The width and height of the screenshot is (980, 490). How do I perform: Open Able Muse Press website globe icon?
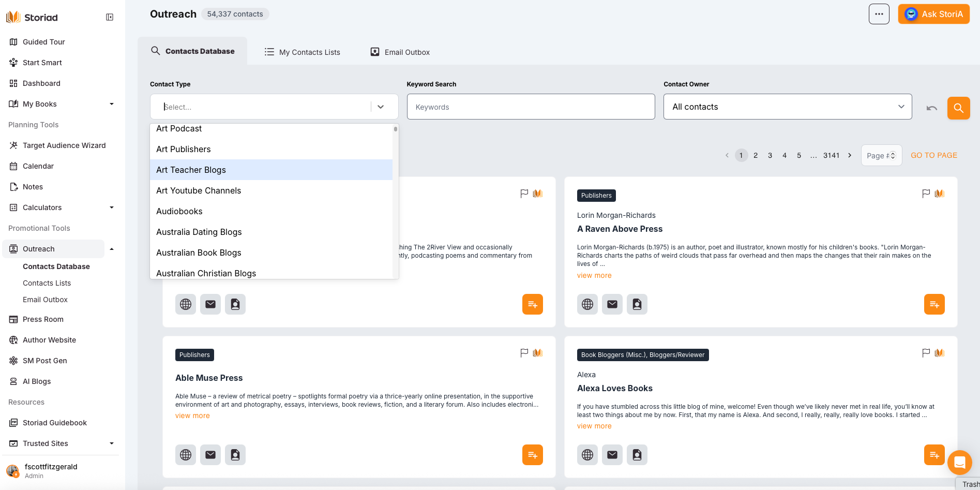pos(186,455)
